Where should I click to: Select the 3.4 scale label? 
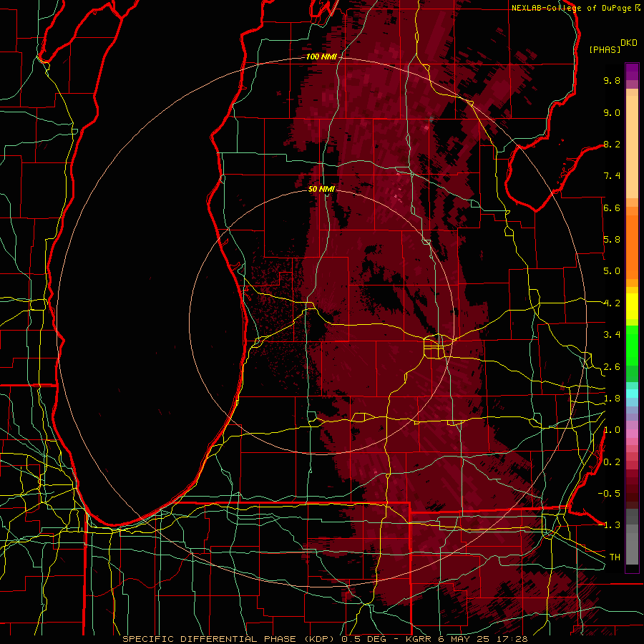click(612, 335)
